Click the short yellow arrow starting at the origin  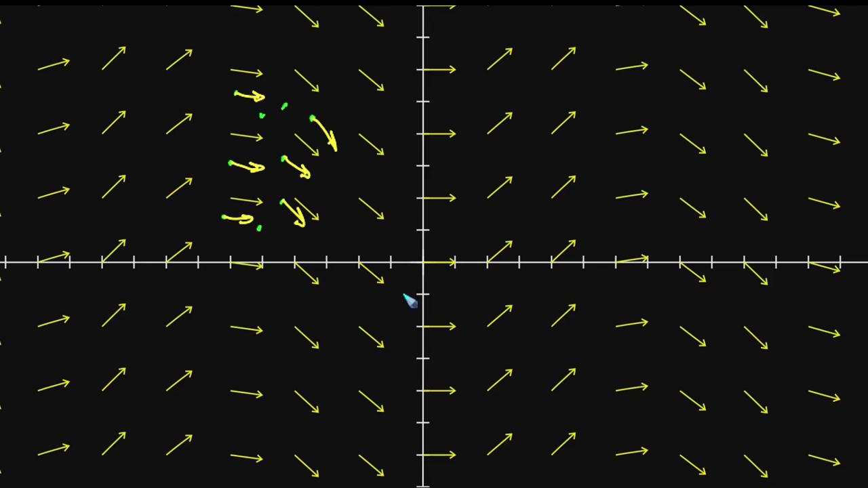[439, 262]
